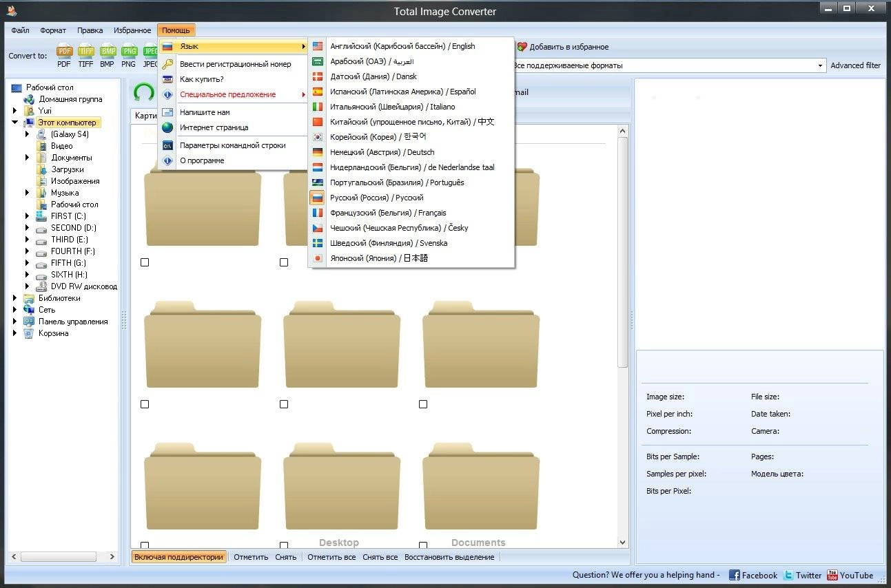The height and width of the screenshot is (588, 891).
Task: Open the Избранное menu
Action: point(132,30)
